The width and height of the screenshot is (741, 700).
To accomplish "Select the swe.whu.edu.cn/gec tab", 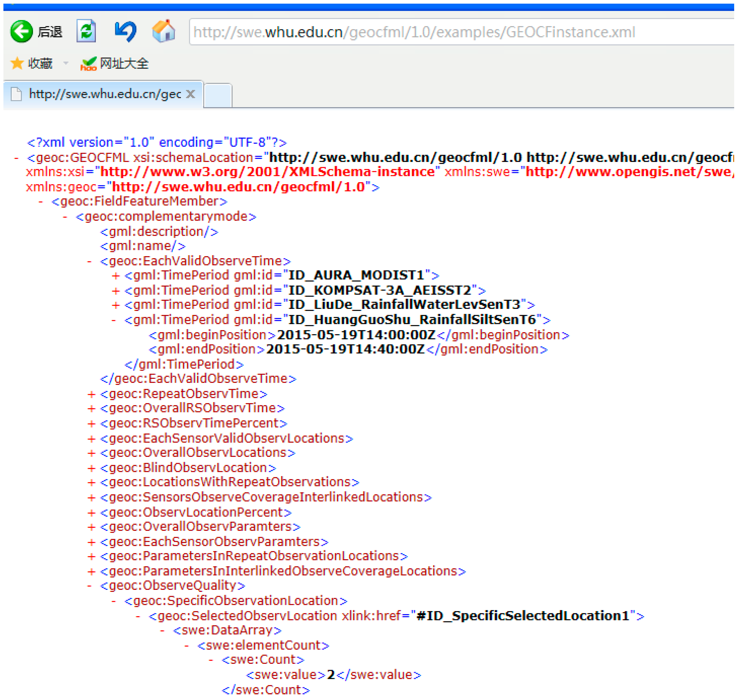I will click(x=104, y=94).
